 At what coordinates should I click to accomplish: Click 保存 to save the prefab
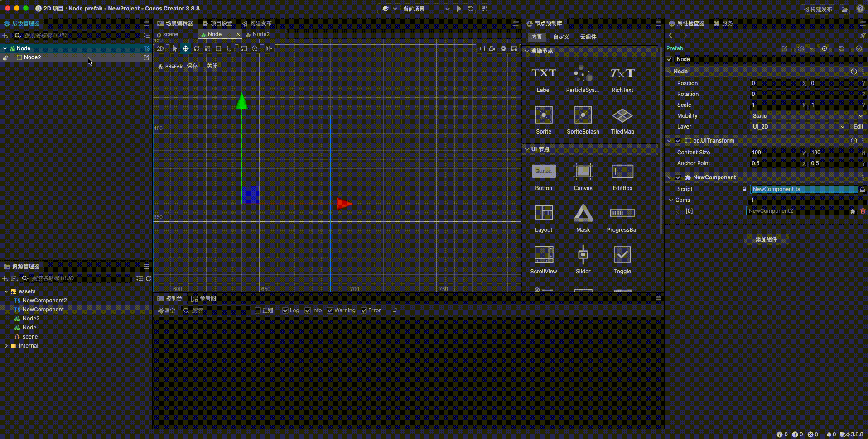click(x=192, y=66)
